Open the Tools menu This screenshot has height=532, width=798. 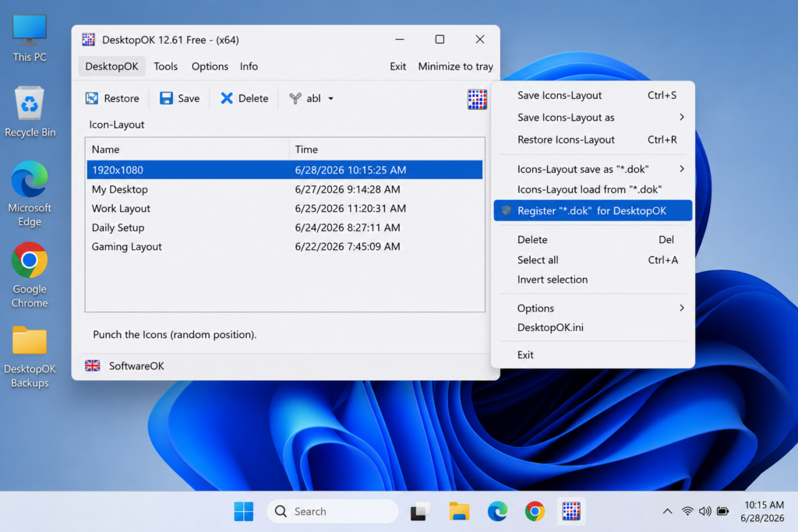[165, 66]
